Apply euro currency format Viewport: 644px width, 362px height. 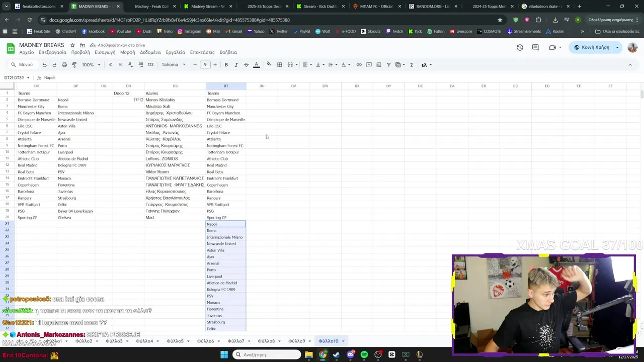point(110,65)
